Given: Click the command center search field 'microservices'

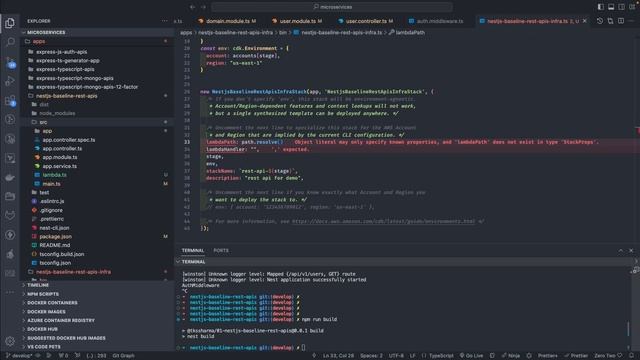Looking at the screenshot, I should pyautogui.click(x=332, y=7).
